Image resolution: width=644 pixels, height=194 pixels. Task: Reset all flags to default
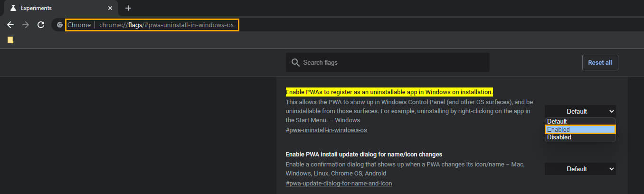(600, 62)
